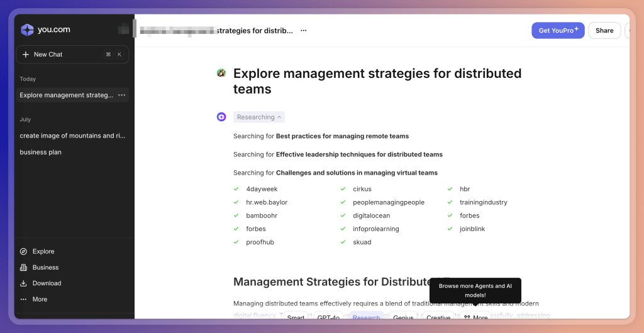644x333 pixels.
Task: Open options menu for current chat in sidebar
Action: [122, 96]
